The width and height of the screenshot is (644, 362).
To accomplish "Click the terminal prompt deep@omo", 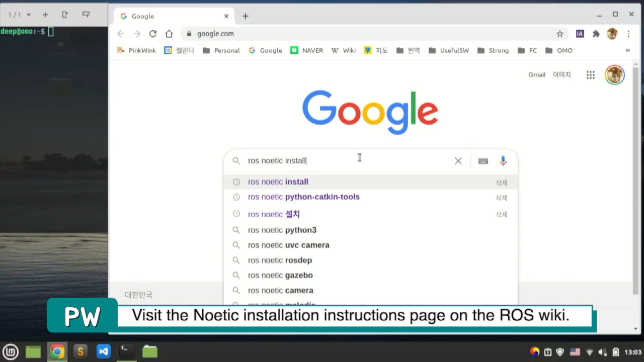I will (x=22, y=32).
